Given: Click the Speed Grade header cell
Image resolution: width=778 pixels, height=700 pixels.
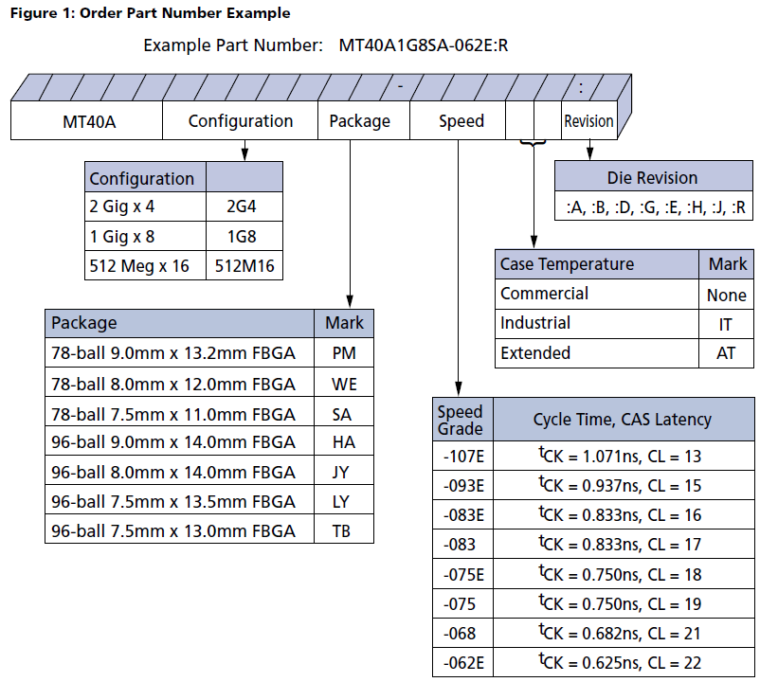Looking at the screenshot, I should (x=463, y=420).
